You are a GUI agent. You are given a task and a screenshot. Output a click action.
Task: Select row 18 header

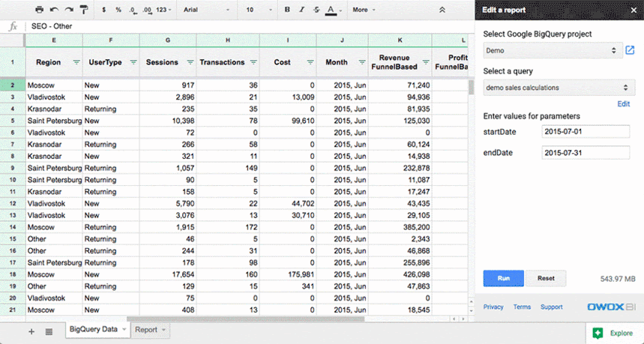12,274
